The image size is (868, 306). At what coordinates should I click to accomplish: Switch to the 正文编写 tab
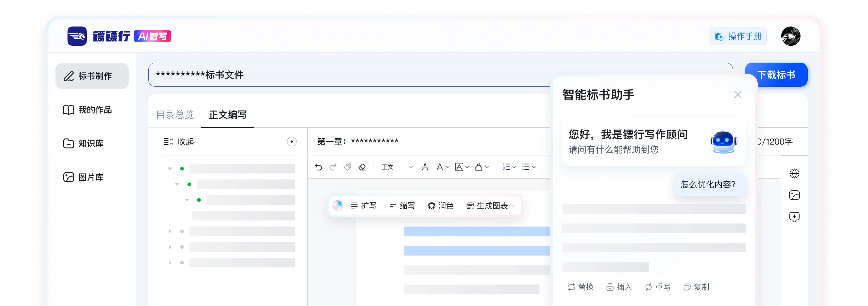[228, 115]
